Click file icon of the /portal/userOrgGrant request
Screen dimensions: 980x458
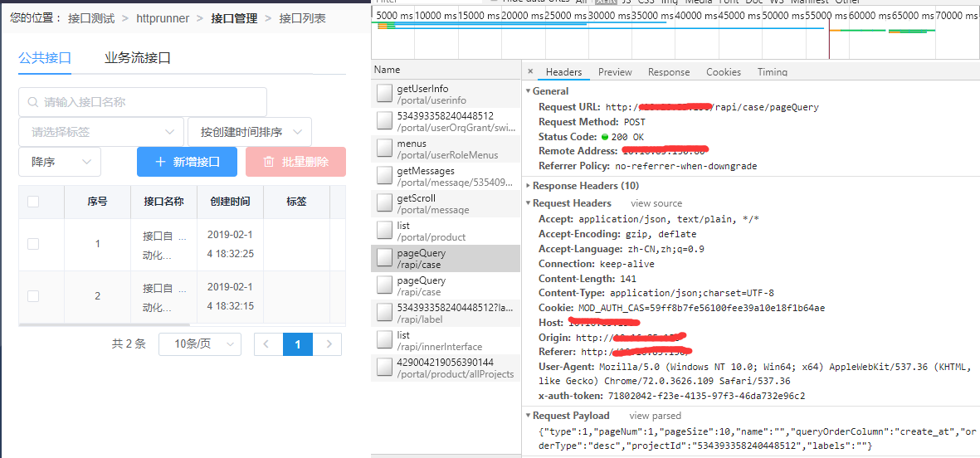[384, 120]
